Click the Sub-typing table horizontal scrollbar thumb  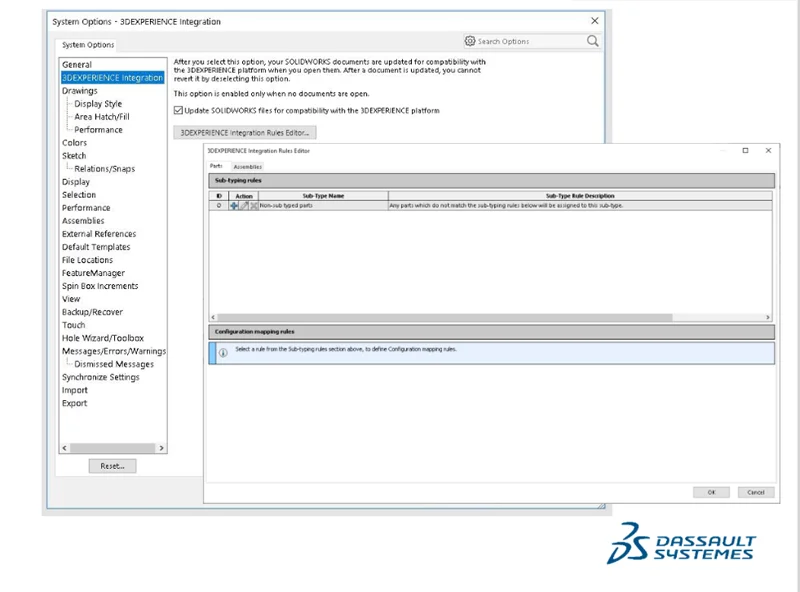(x=444, y=317)
